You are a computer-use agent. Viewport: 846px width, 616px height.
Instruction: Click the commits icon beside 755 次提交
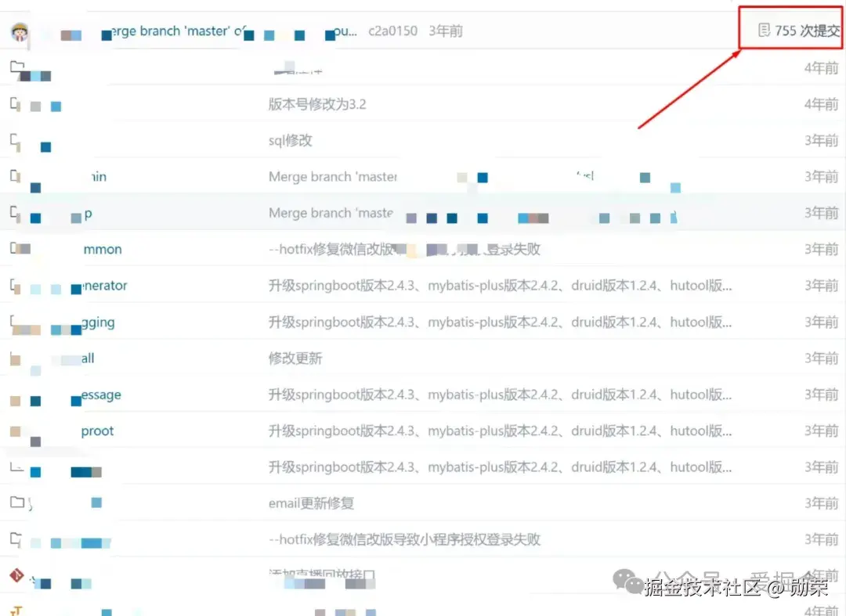point(764,31)
